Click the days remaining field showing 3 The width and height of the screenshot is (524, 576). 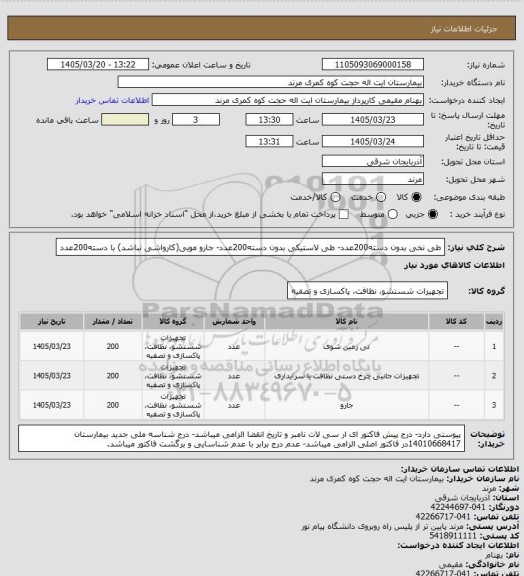click(196, 120)
